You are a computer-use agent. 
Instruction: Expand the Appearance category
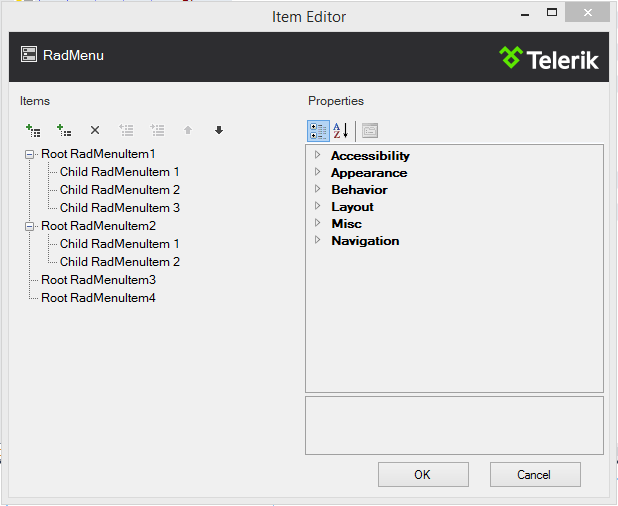(x=318, y=171)
